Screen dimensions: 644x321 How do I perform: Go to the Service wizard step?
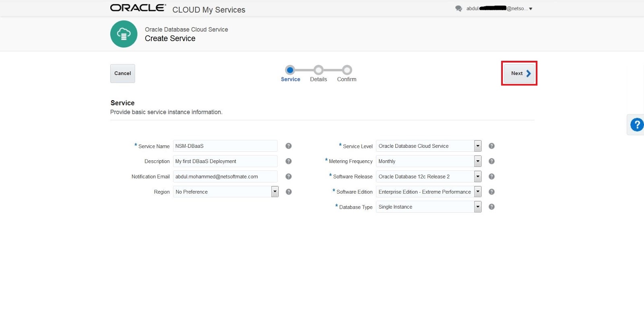click(290, 74)
